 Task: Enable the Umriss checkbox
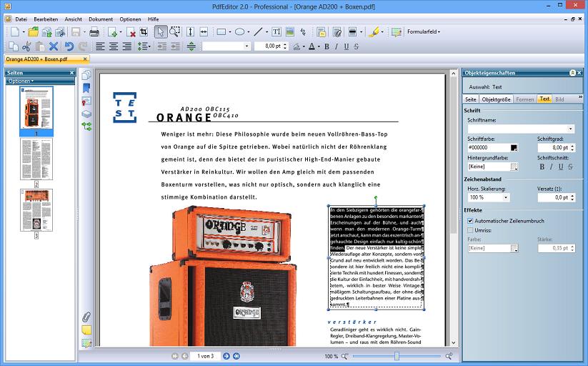tap(470, 230)
